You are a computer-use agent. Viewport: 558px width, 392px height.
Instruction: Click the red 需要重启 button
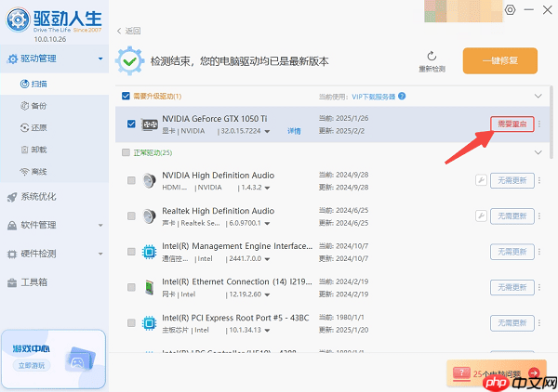tap(512, 124)
